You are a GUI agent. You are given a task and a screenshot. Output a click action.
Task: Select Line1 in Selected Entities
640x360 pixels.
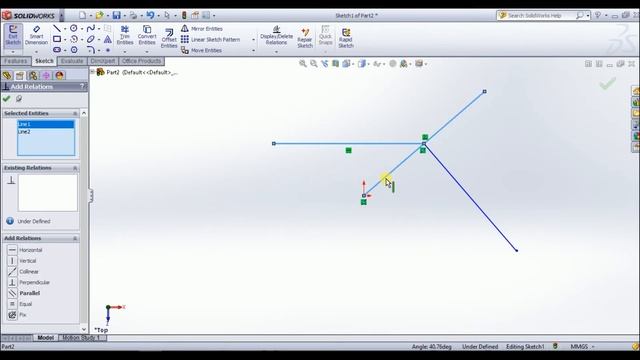46,124
